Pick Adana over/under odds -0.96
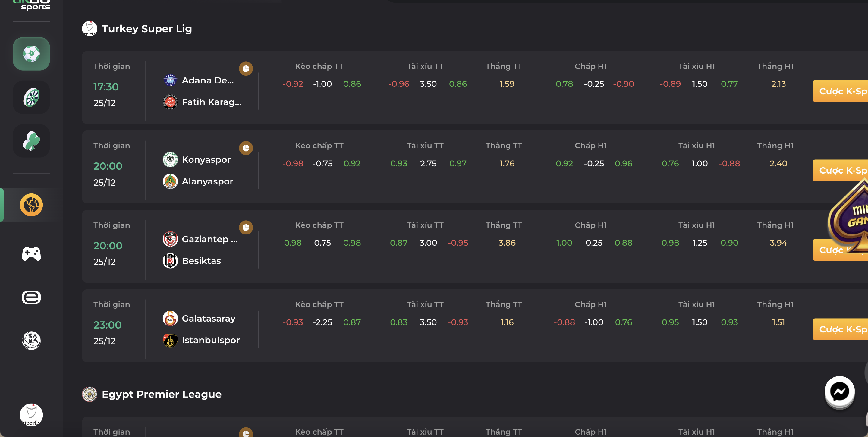 pos(399,84)
